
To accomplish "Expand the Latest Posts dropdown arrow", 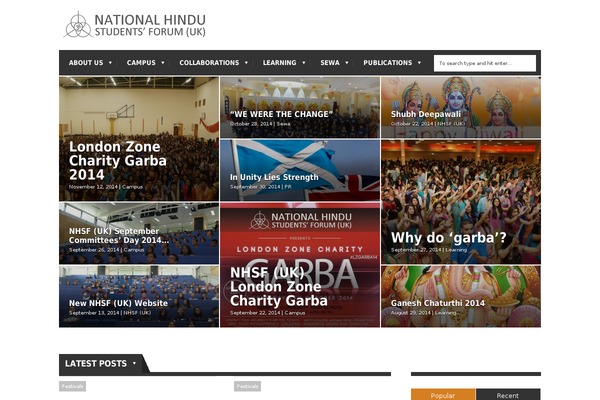I will pos(134,363).
